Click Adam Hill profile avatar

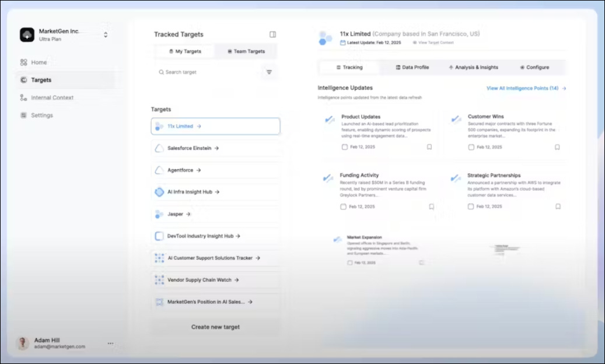pyautogui.click(x=23, y=343)
